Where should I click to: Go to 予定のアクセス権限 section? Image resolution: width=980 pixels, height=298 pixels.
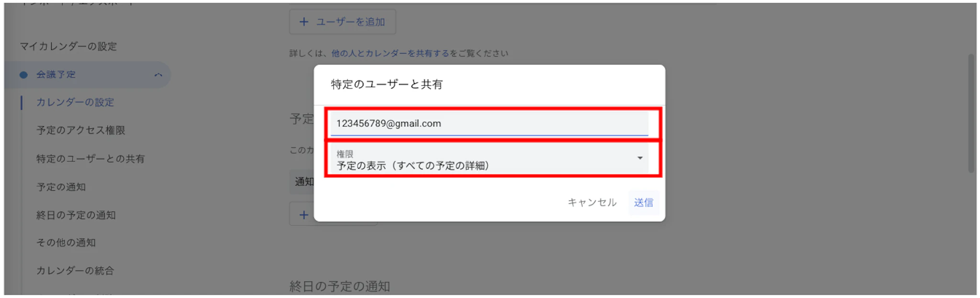tap(81, 130)
